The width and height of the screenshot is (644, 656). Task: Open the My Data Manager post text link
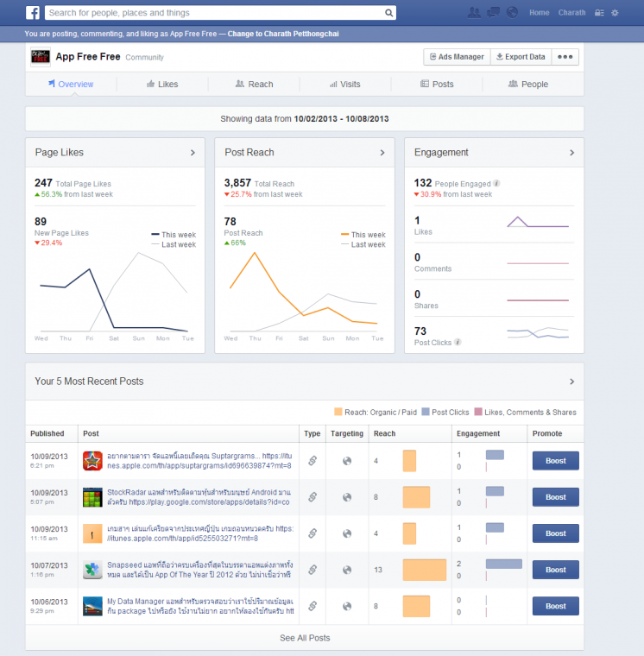[200, 606]
